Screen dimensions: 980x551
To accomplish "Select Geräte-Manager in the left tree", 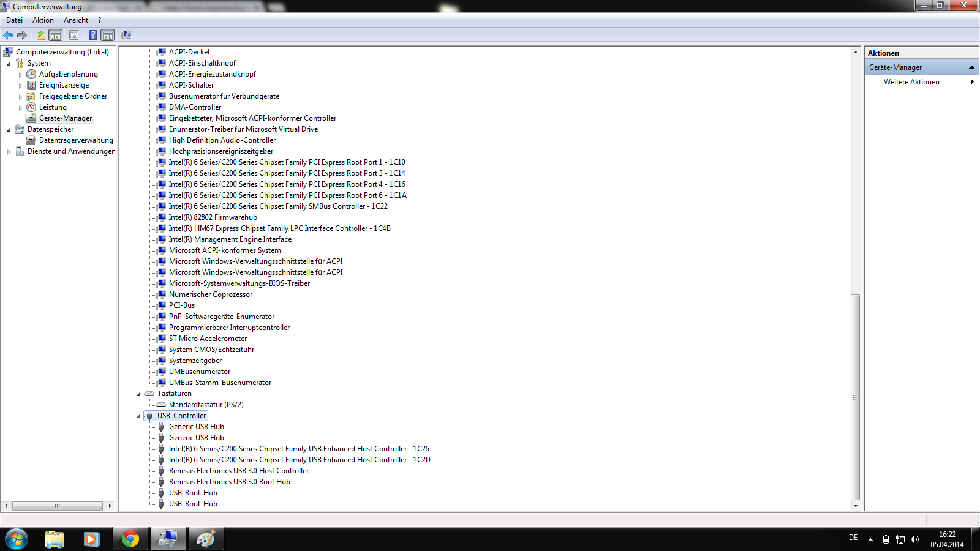I will [x=66, y=118].
